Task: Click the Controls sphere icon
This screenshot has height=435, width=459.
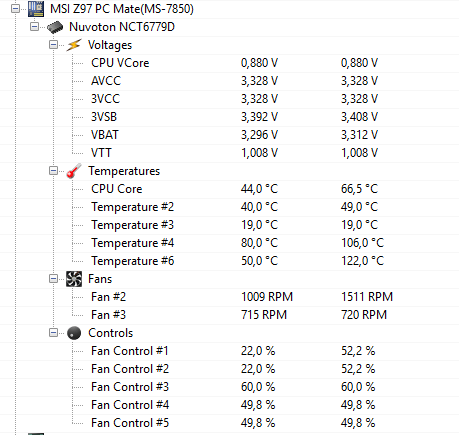Action: coord(74,333)
